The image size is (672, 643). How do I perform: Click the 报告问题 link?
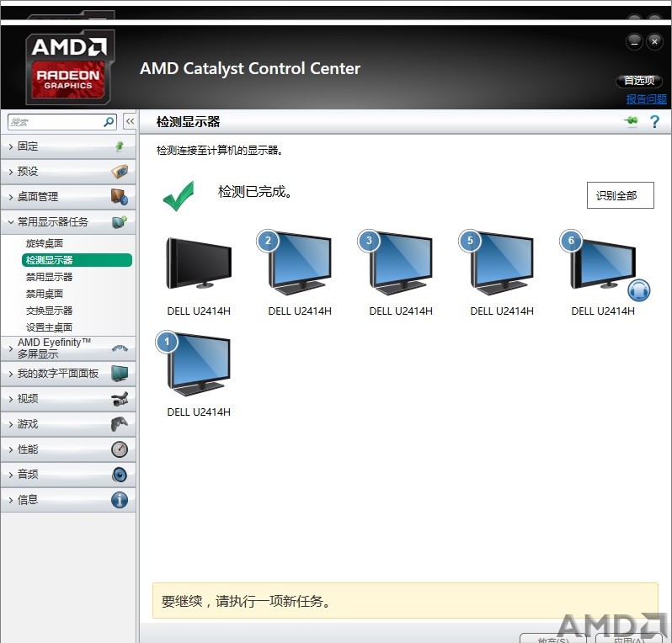(x=646, y=99)
